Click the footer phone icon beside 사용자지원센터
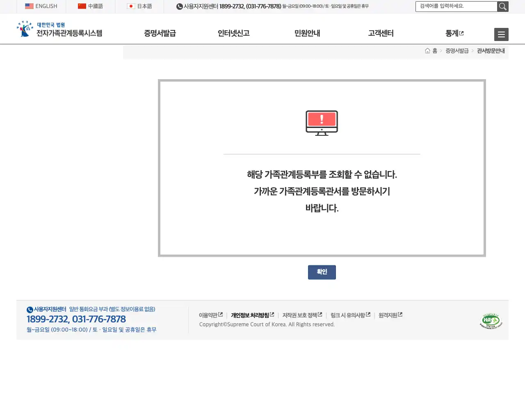Image resolution: width=525 pixels, height=420 pixels. 29,310
